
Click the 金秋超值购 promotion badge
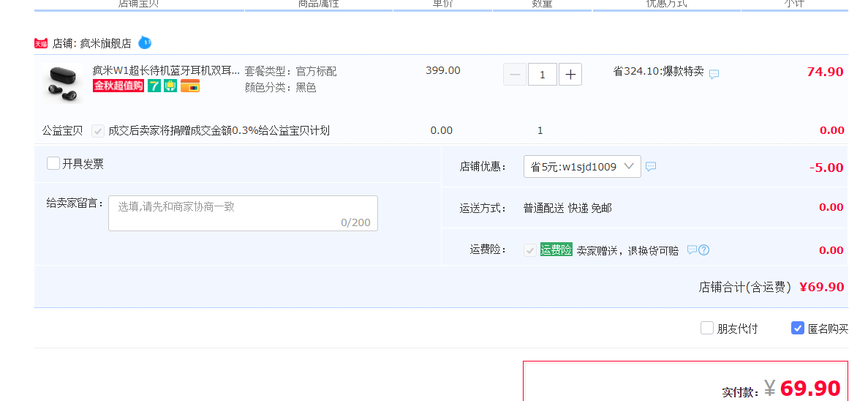click(118, 86)
